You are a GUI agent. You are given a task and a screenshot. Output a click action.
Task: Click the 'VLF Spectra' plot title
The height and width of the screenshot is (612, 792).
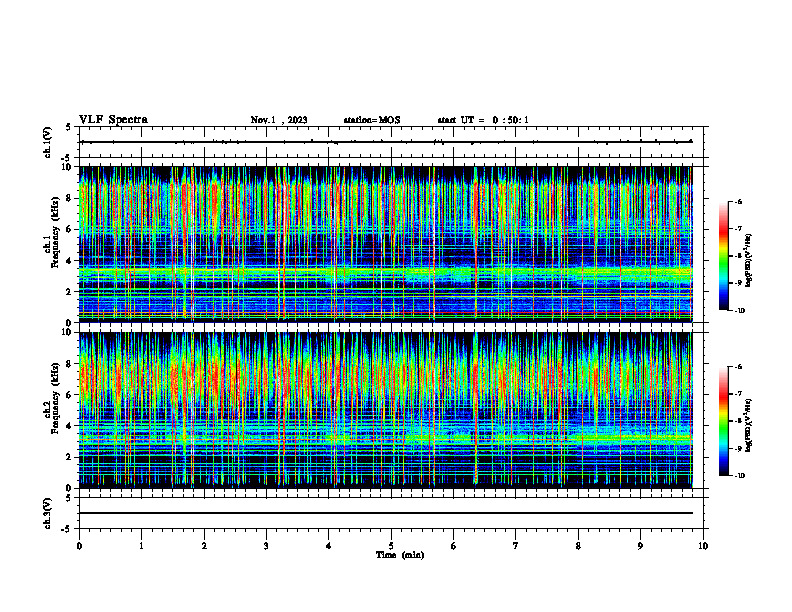point(113,120)
